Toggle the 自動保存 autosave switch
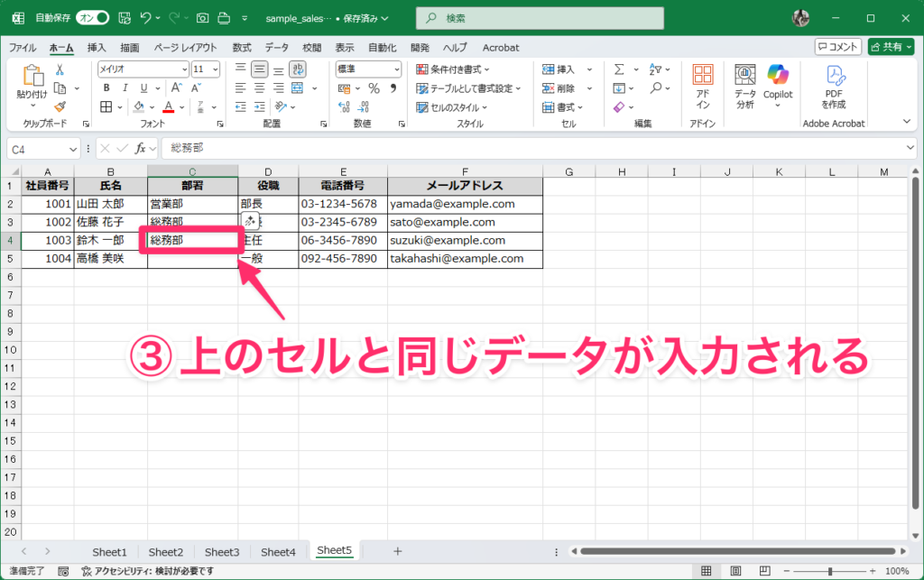Image resolution: width=924 pixels, height=580 pixels. (92, 18)
